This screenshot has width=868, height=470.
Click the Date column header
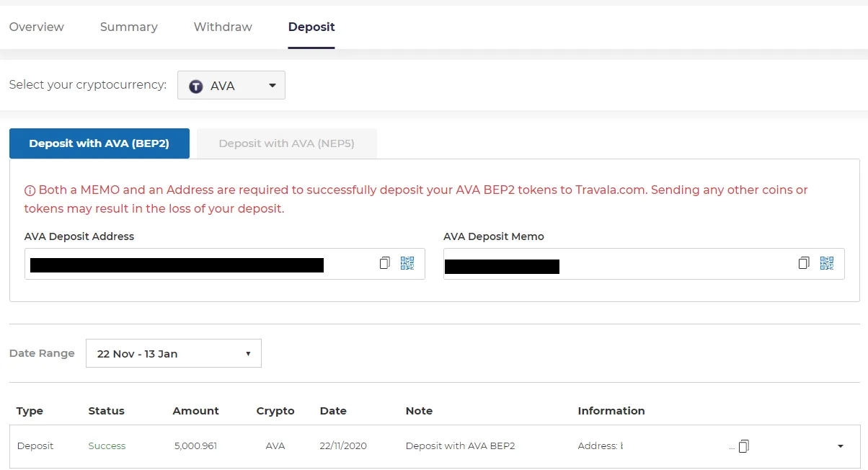(x=333, y=411)
